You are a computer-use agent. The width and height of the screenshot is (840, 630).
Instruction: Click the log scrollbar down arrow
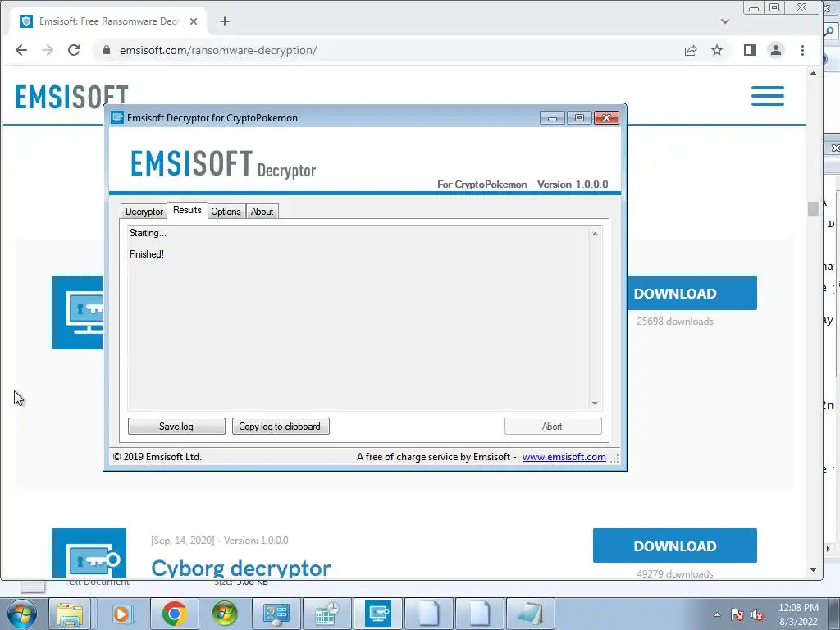[595, 404]
